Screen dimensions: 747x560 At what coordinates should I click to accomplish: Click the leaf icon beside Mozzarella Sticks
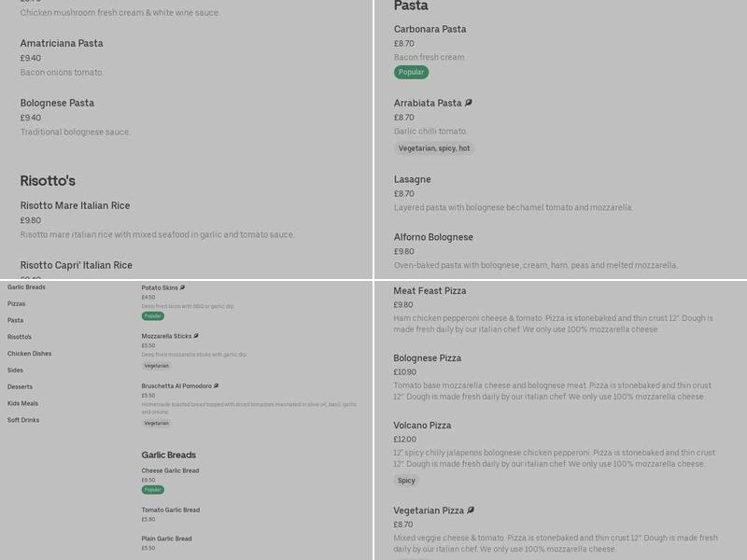pos(196,336)
